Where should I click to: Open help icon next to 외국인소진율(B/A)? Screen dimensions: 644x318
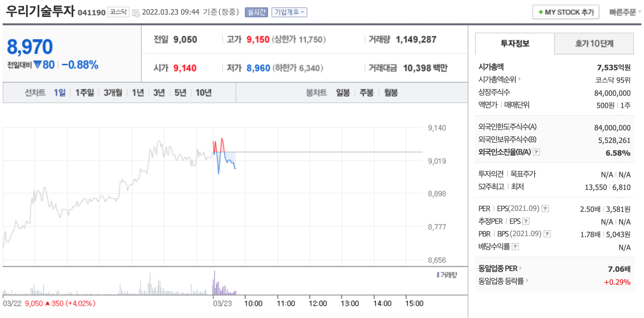[x=536, y=152]
